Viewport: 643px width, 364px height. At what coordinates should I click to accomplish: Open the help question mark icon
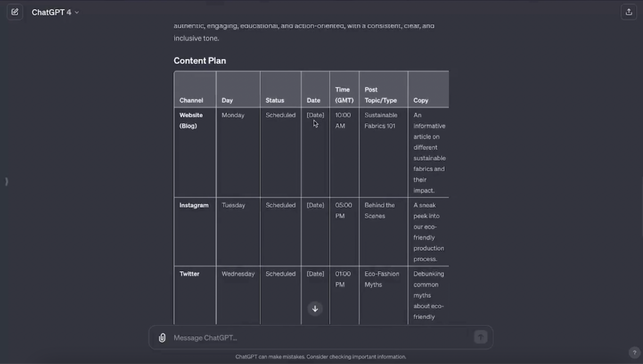[x=634, y=353]
